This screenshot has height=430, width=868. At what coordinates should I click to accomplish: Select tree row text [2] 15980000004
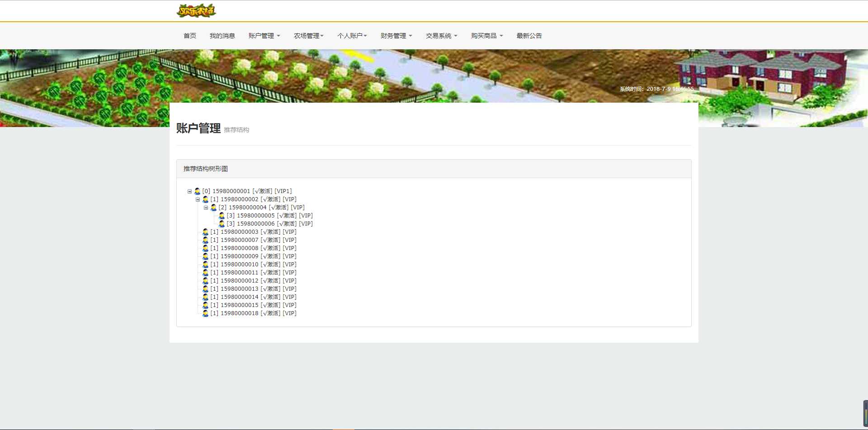point(261,208)
